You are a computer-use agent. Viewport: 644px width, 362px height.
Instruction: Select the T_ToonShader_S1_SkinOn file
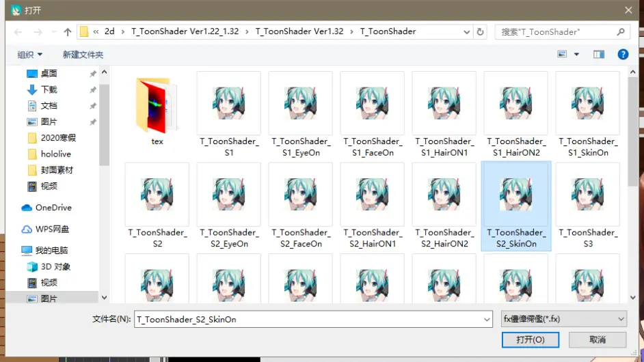(x=588, y=115)
